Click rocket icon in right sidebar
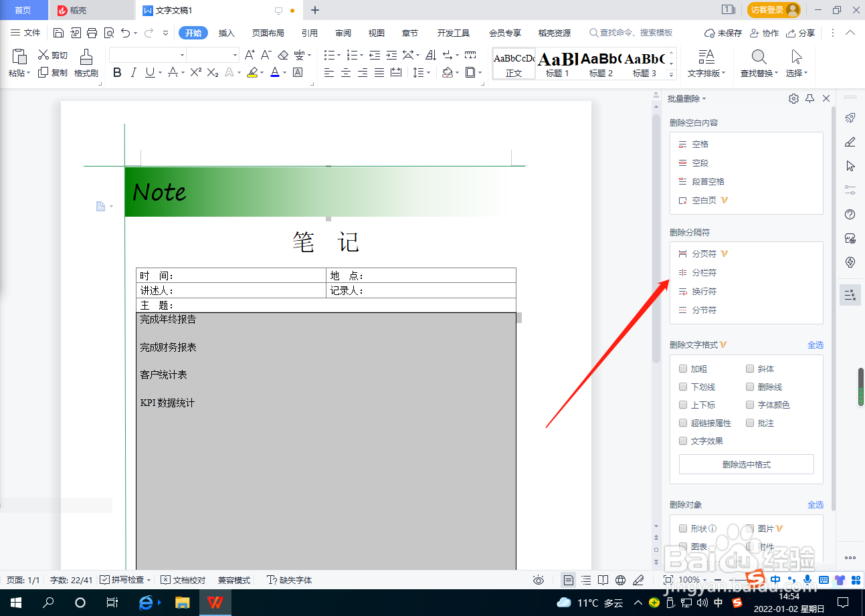 coord(850,118)
